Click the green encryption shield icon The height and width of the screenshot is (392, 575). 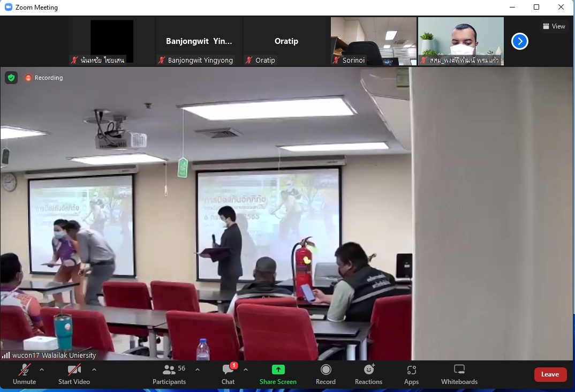(11, 78)
